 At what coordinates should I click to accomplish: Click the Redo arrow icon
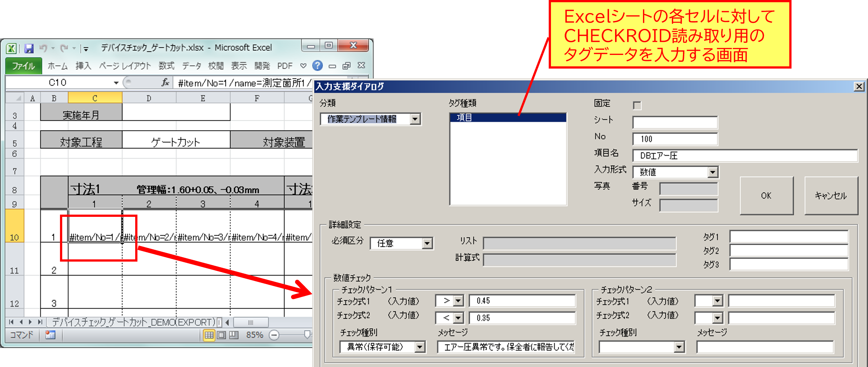[64, 49]
